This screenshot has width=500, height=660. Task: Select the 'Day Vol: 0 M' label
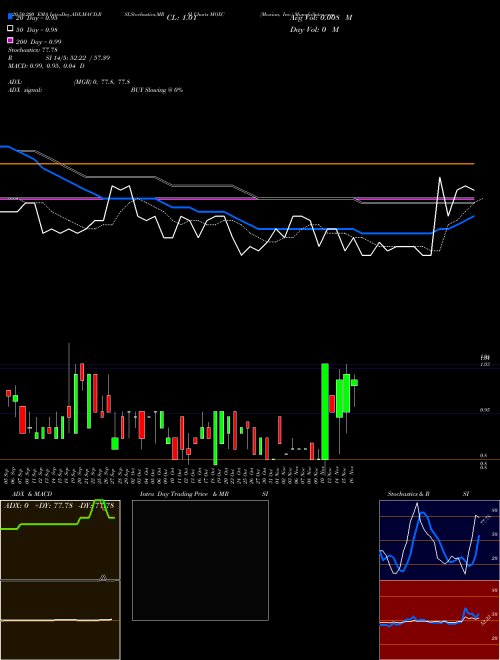click(314, 29)
